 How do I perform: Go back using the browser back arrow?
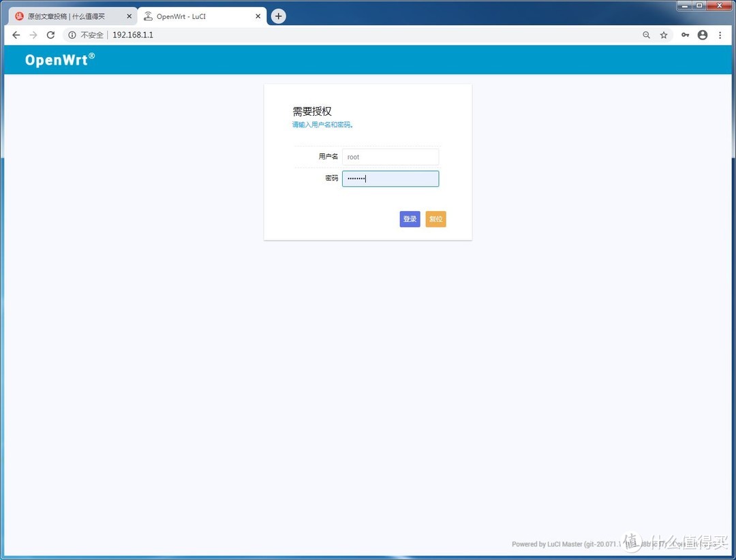coord(16,35)
